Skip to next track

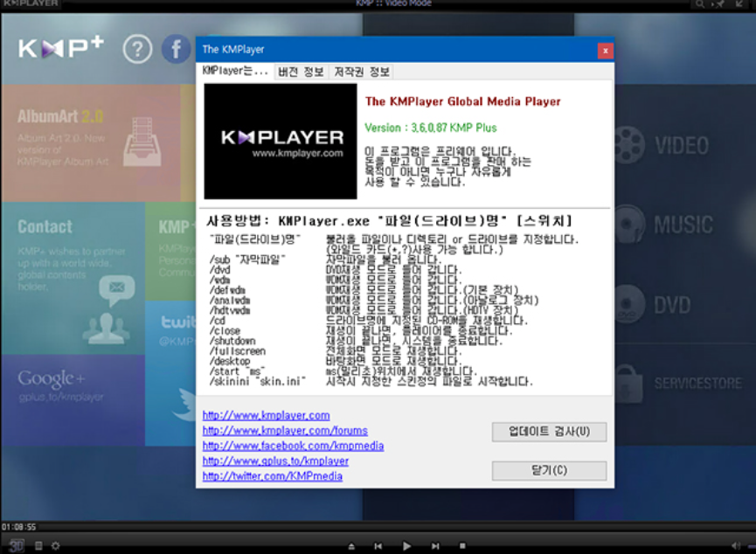(x=435, y=546)
